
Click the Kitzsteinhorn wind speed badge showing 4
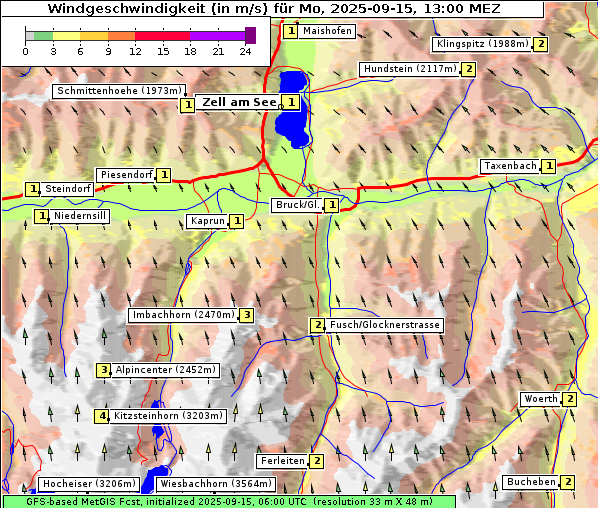[102, 416]
